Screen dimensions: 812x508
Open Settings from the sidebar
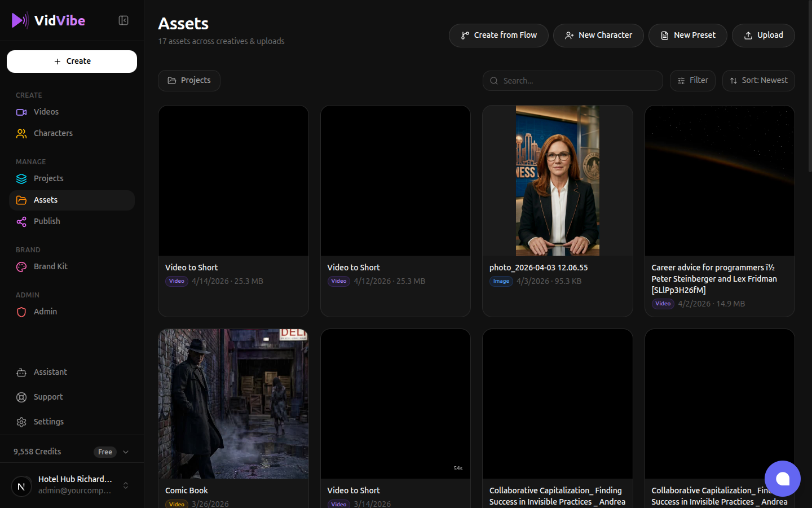(72, 422)
